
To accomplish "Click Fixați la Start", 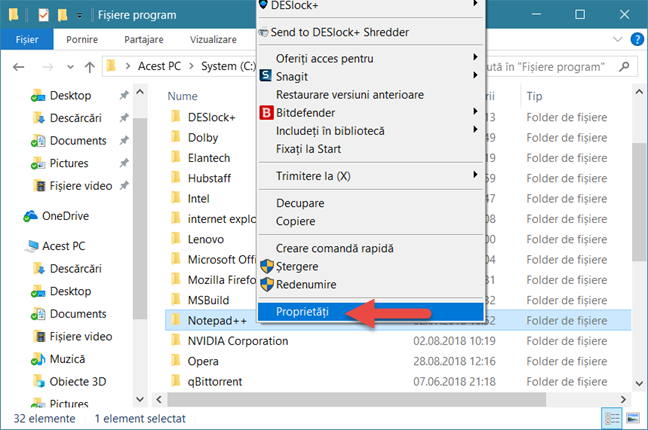I will pyautogui.click(x=371, y=149).
